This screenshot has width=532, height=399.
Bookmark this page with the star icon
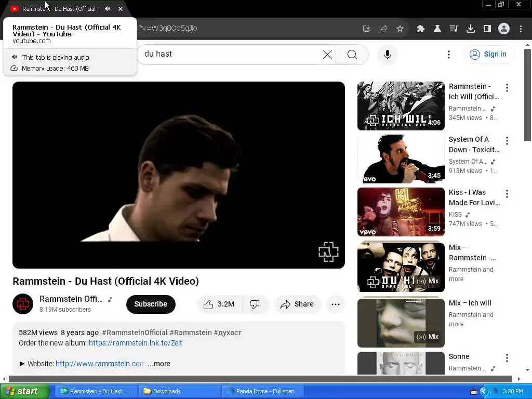click(400, 29)
